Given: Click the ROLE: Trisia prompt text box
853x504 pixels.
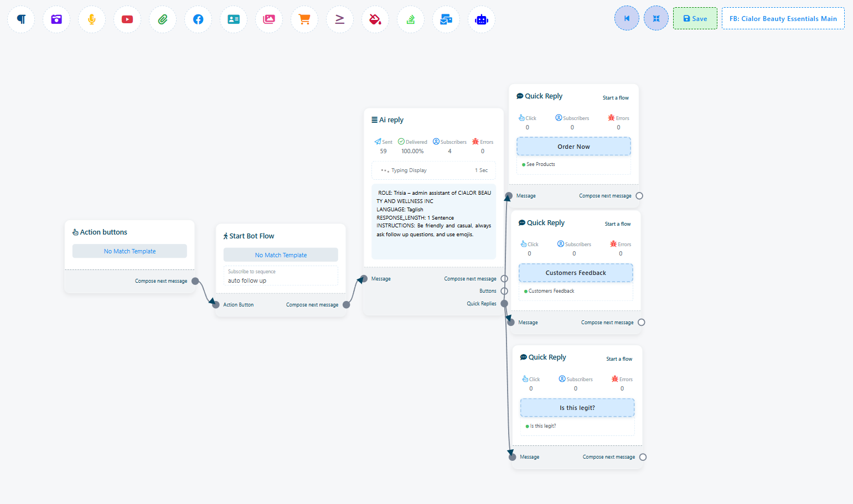Looking at the screenshot, I should [433, 222].
